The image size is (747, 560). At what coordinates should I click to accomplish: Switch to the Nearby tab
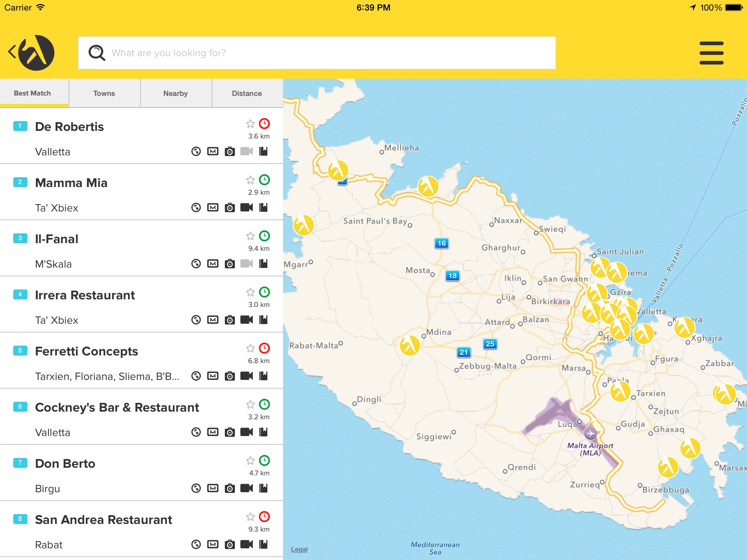coord(176,93)
